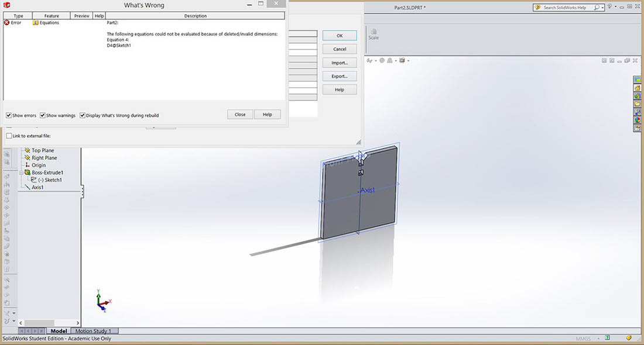Open View Palette in the task pane
Image resolution: width=644 pixels, height=345 pixels.
click(638, 112)
